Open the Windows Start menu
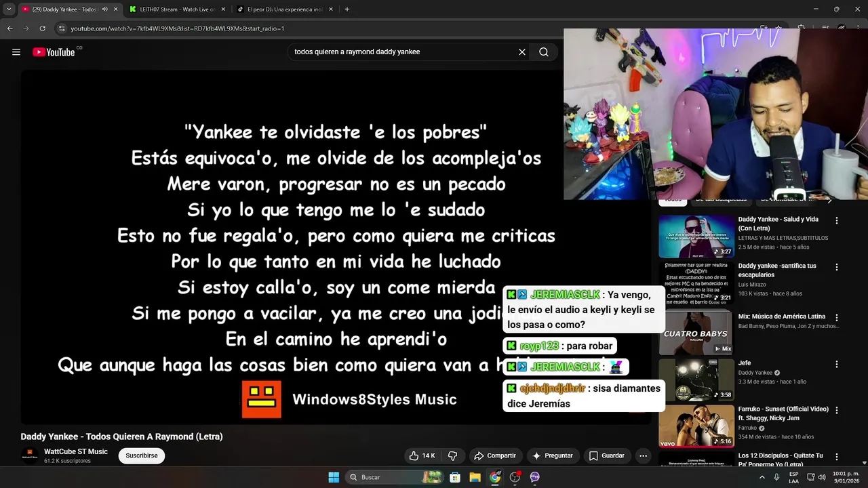The image size is (868, 488). (x=334, y=477)
